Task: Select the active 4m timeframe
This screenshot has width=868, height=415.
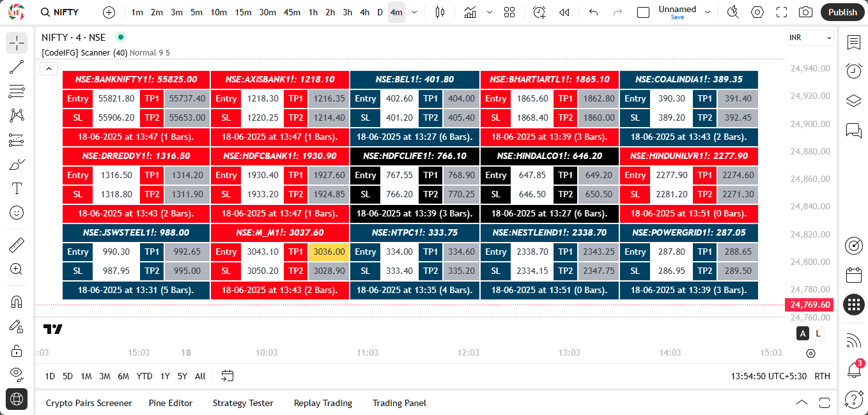Action: pyautogui.click(x=396, y=12)
